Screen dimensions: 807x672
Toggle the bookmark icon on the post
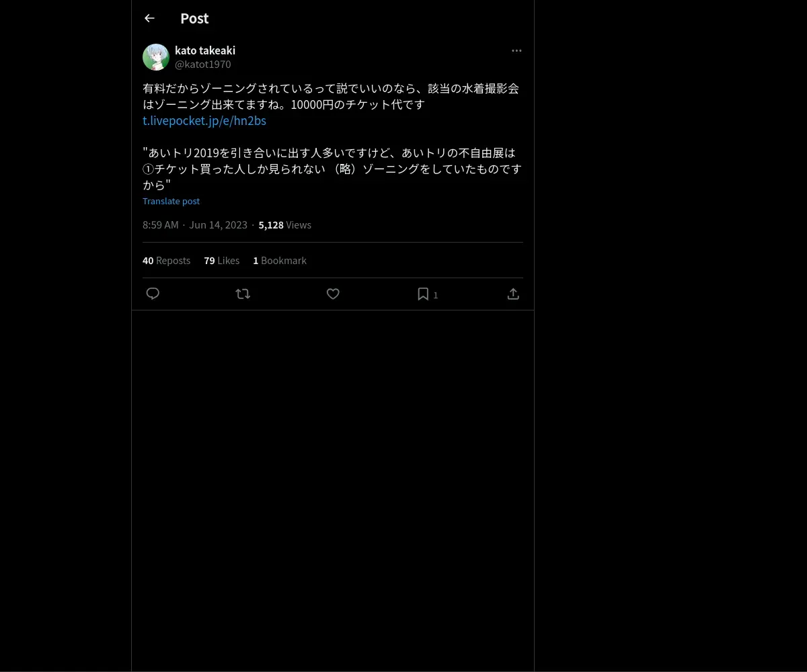click(x=423, y=294)
